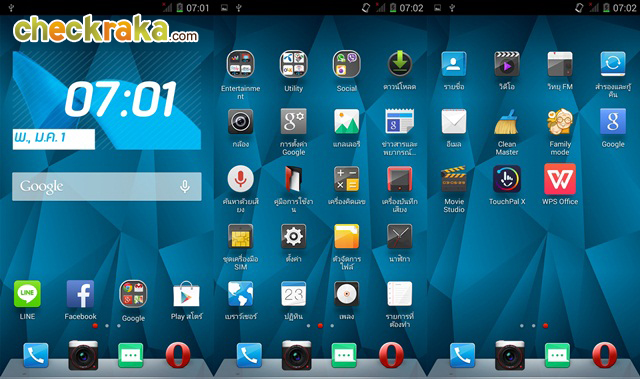640x379 pixels.
Task: Tap the red page indicator dot on the first screen
Action: coord(95,326)
